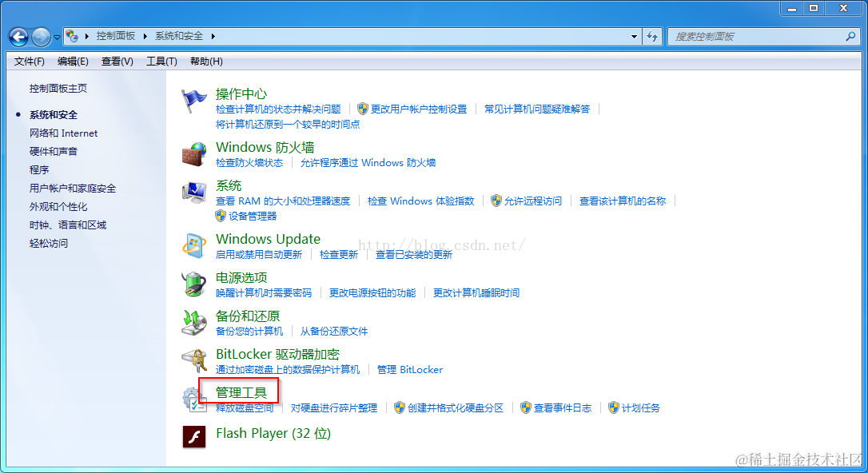The image size is (868, 473).
Task: Click 允许程序通过 Windows 防火墙 link
Action: tap(368, 163)
